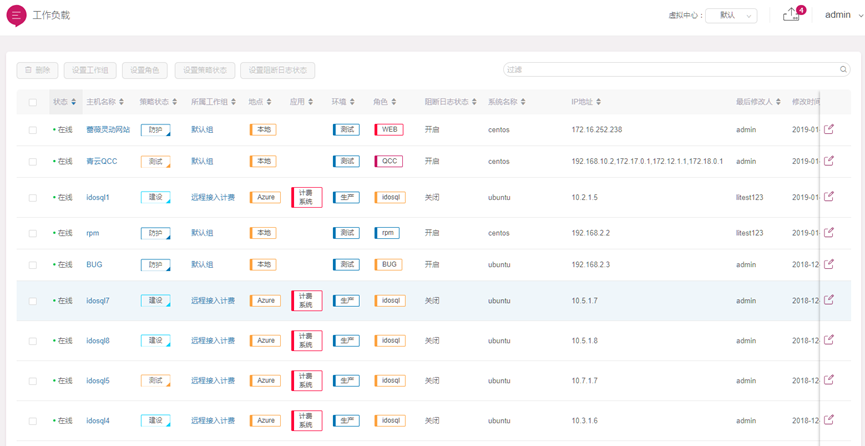Click the 设置工作组 button
Image resolution: width=865 pixels, height=446 pixels.
(x=90, y=70)
